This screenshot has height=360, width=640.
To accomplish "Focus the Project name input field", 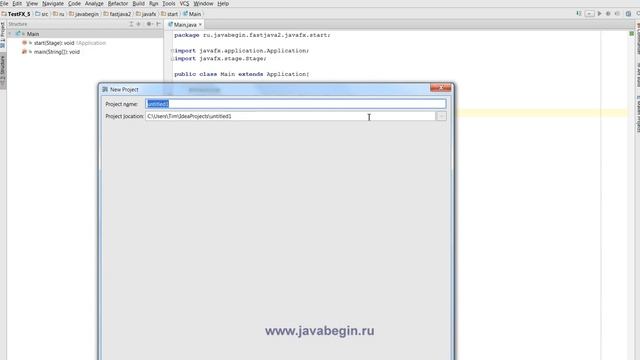I will pyautogui.click(x=296, y=104).
